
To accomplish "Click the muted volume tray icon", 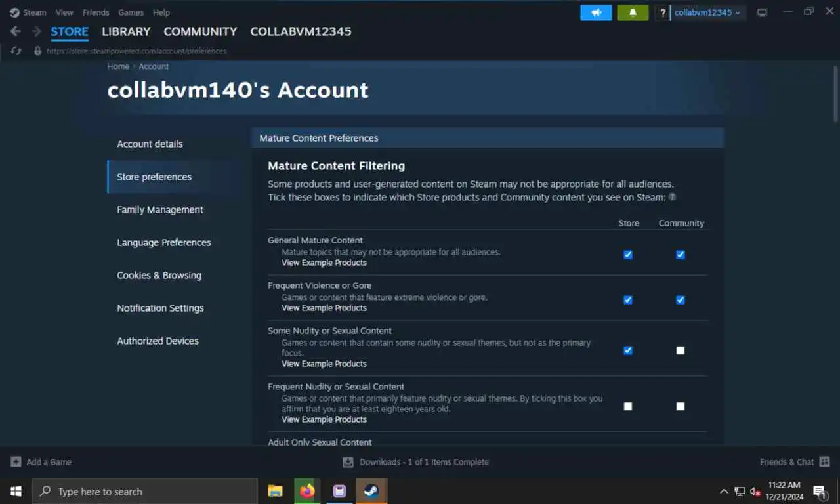I will point(755,491).
